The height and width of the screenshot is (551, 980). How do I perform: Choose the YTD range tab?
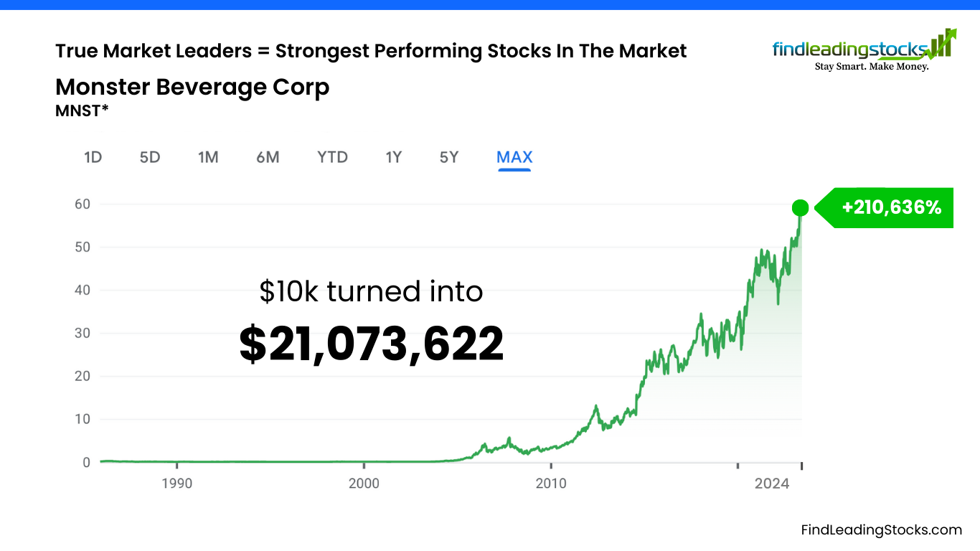point(333,157)
